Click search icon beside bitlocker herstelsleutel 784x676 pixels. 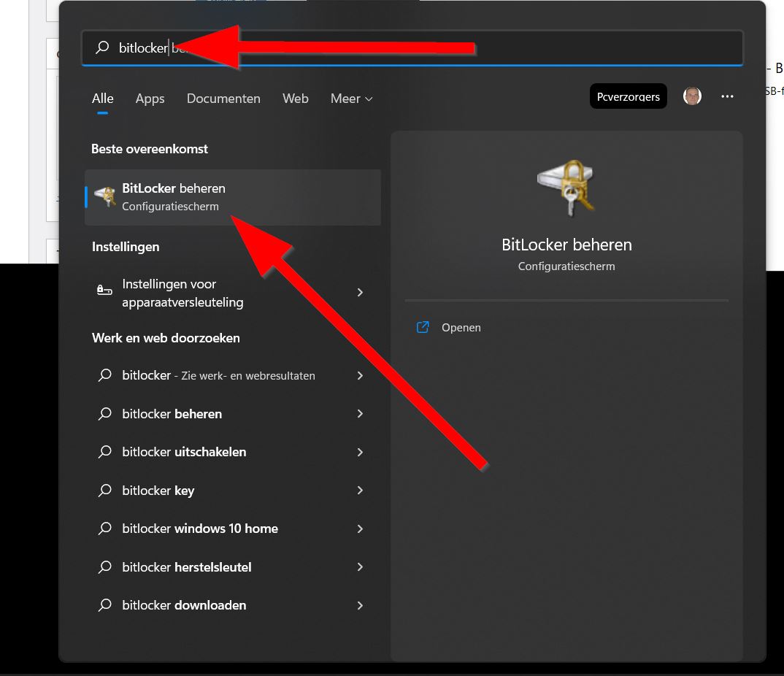pos(104,567)
